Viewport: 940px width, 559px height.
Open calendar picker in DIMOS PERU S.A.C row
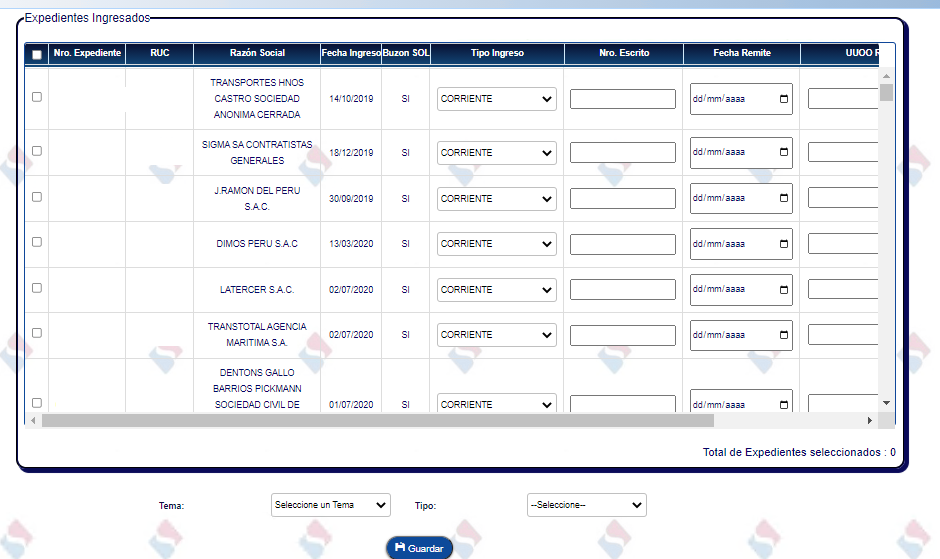[784, 244]
